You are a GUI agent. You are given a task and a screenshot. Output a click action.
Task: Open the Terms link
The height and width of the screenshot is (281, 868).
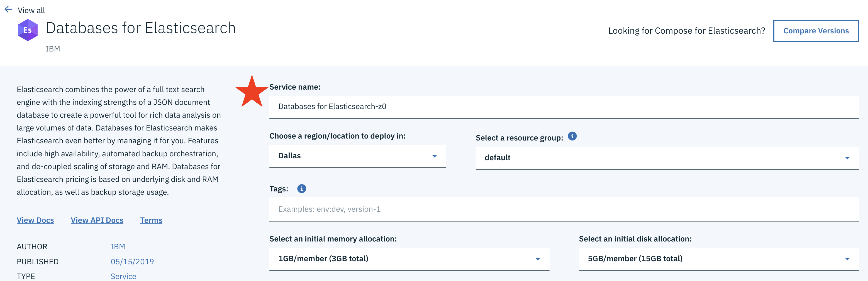[151, 220]
